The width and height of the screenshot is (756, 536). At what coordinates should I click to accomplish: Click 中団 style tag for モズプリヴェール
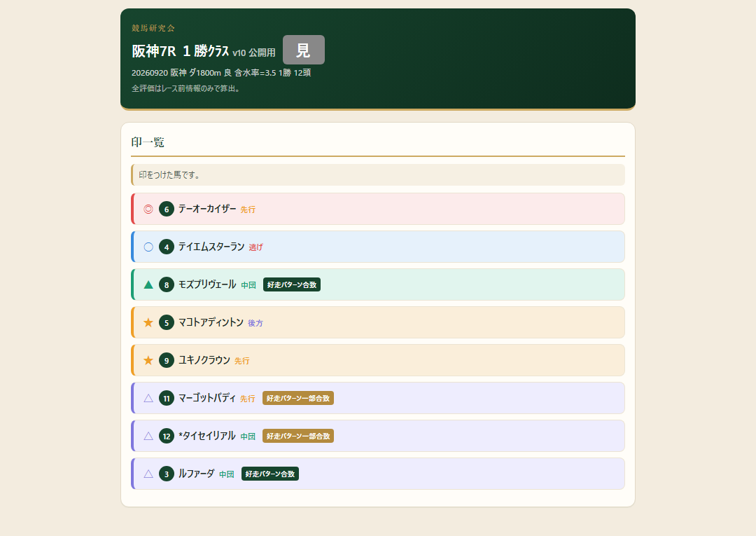pyautogui.click(x=248, y=285)
